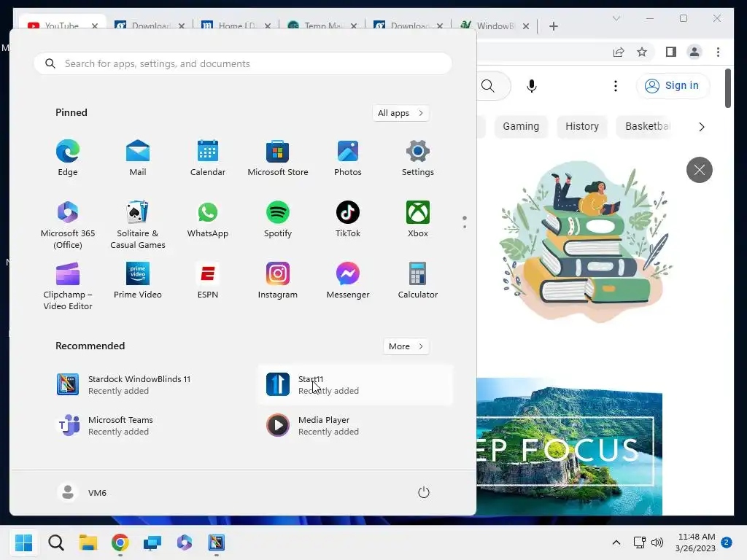This screenshot has width=747, height=560.
Task: Toggle Chrome side panel
Action: 671,52
